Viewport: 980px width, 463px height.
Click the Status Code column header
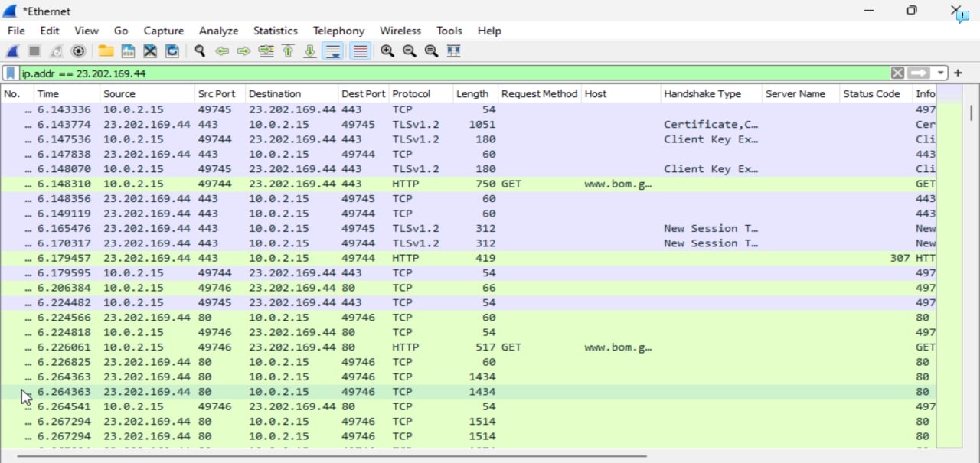tap(876, 94)
